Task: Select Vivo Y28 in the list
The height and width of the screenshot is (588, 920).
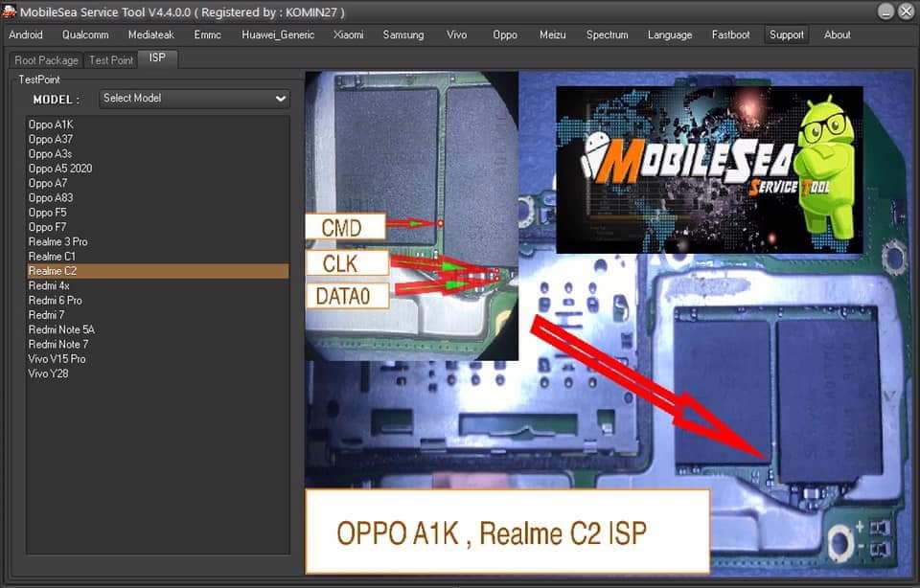Action: click(157, 373)
